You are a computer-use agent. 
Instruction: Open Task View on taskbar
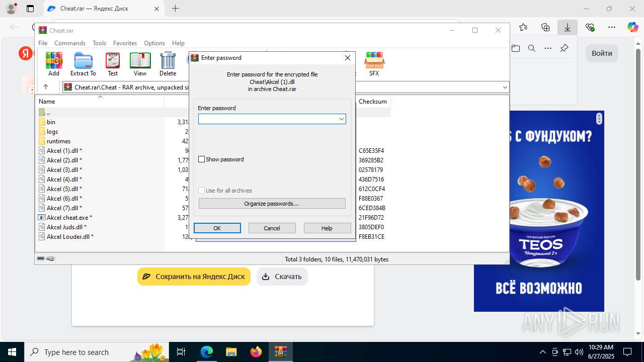[182, 352]
